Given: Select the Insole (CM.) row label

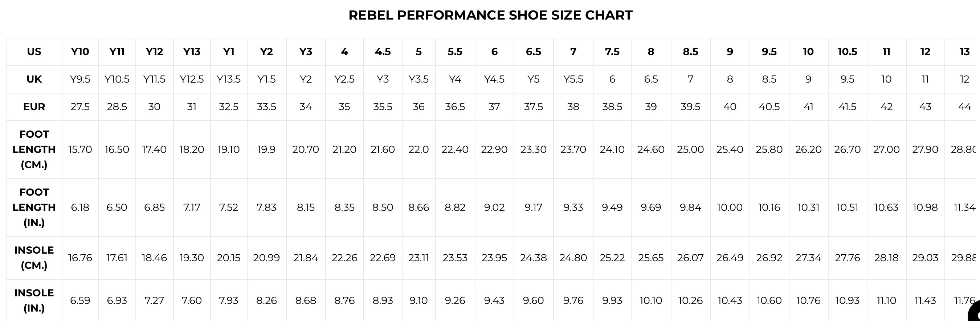Looking at the screenshot, I should [34, 258].
